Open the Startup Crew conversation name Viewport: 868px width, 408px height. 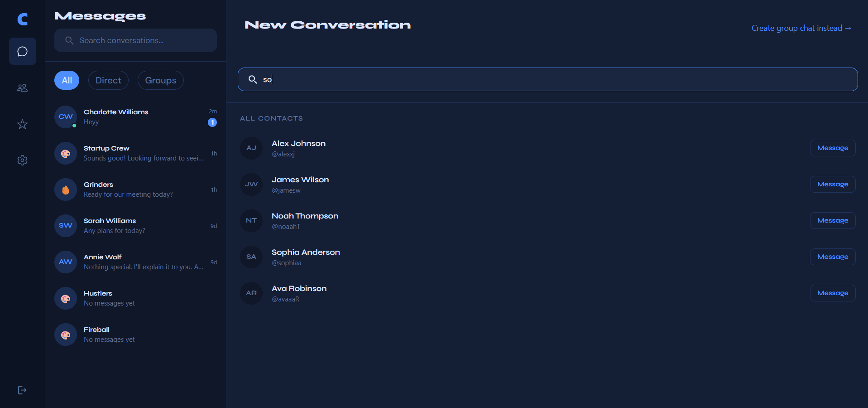(106, 148)
